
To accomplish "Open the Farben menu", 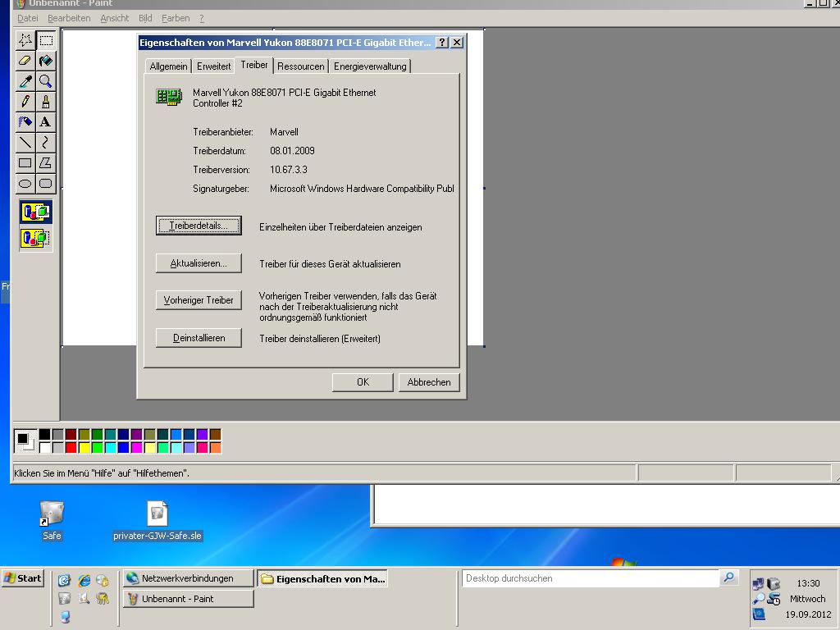I will (176, 18).
